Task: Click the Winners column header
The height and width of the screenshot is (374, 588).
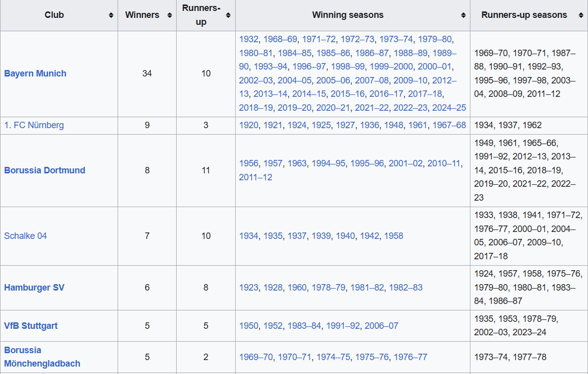Action: (x=147, y=15)
